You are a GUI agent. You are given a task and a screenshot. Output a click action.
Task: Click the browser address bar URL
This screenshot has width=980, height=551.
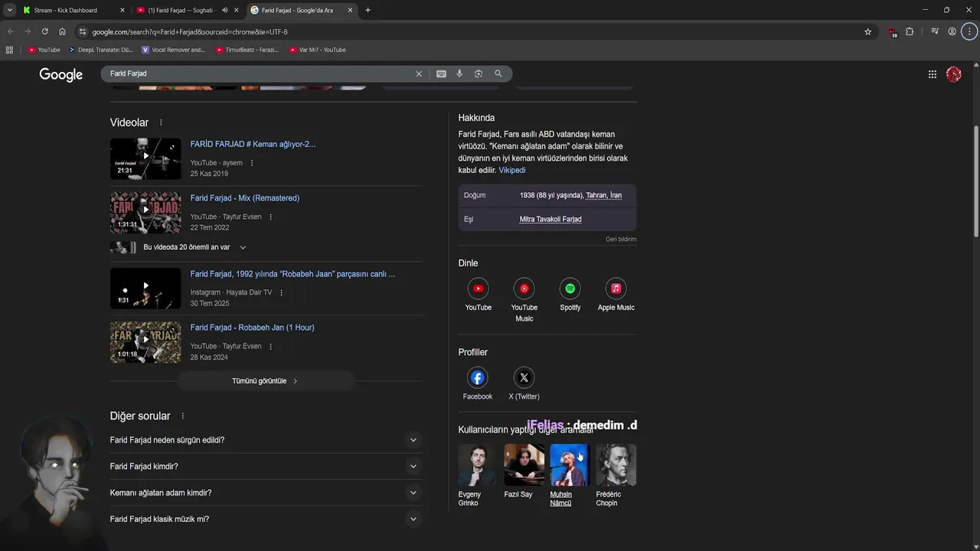tap(190, 31)
